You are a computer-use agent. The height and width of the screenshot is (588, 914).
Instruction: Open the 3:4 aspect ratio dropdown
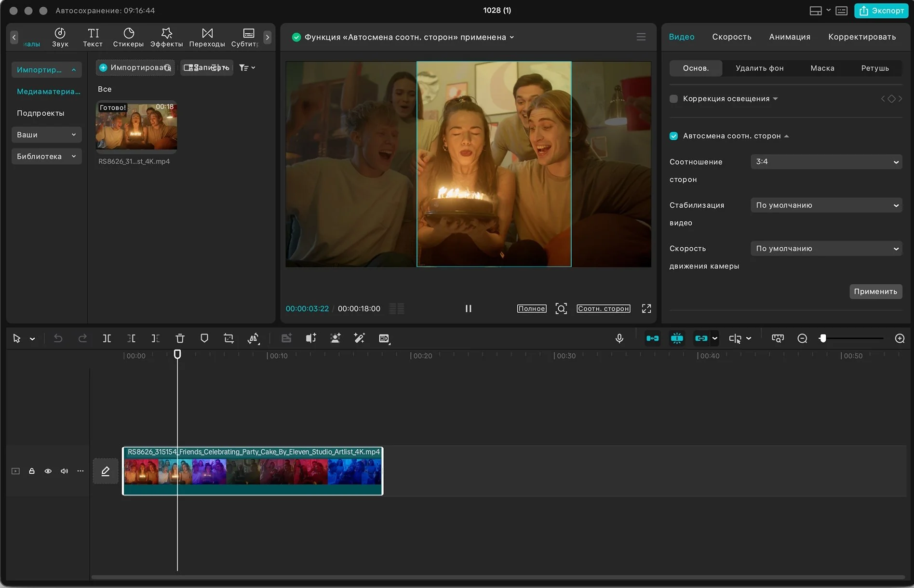[x=826, y=162]
